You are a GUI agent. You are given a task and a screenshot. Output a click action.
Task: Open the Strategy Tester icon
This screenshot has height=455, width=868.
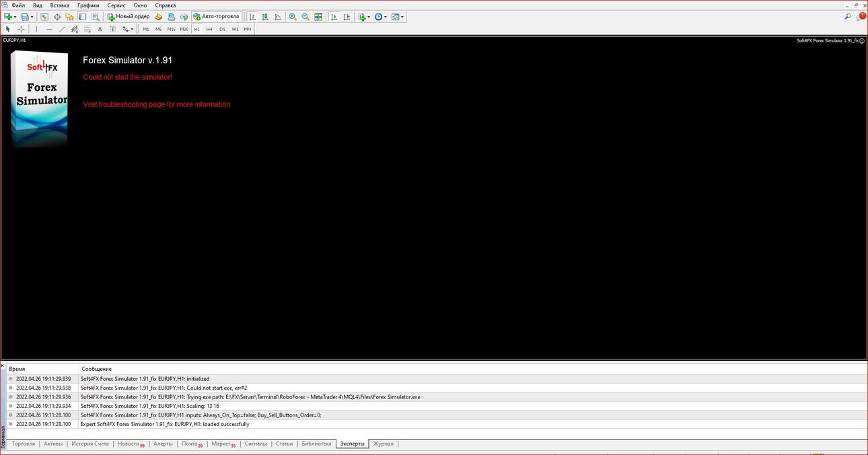point(95,17)
